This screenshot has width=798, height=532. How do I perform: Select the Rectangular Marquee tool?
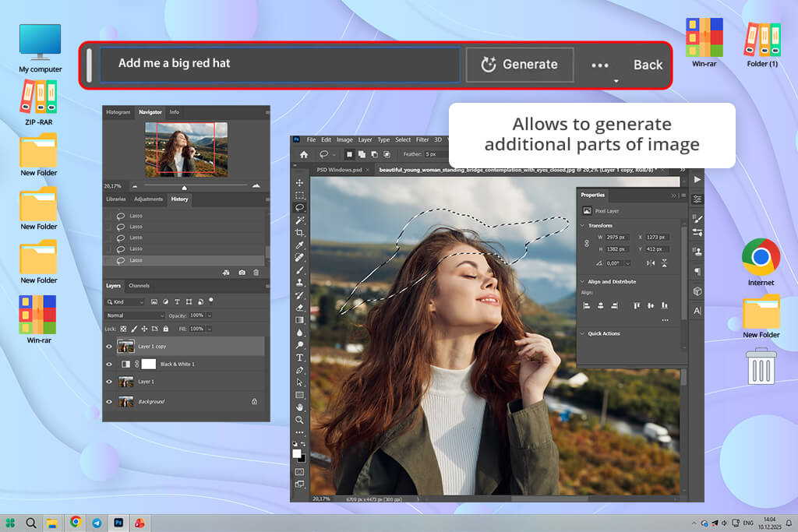(x=299, y=196)
